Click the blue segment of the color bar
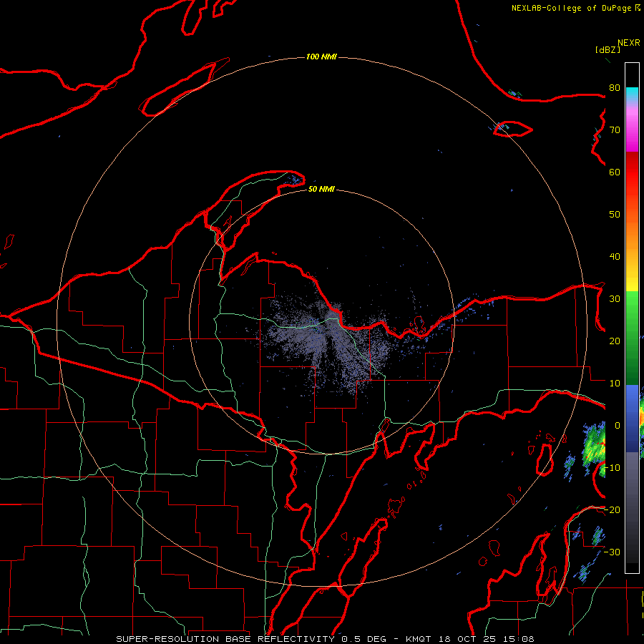This screenshot has height=644, width=644. [x=632, y=418]
